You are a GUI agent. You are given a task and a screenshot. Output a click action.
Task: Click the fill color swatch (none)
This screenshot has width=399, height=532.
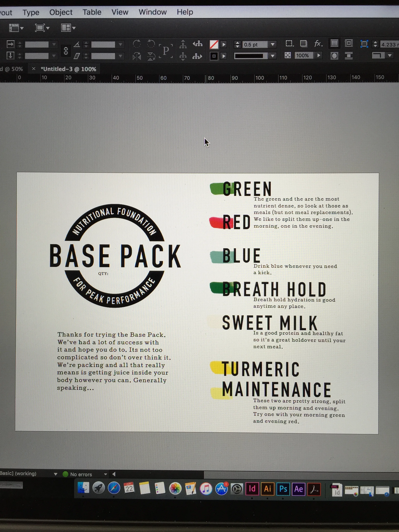(x=214, y=44)
